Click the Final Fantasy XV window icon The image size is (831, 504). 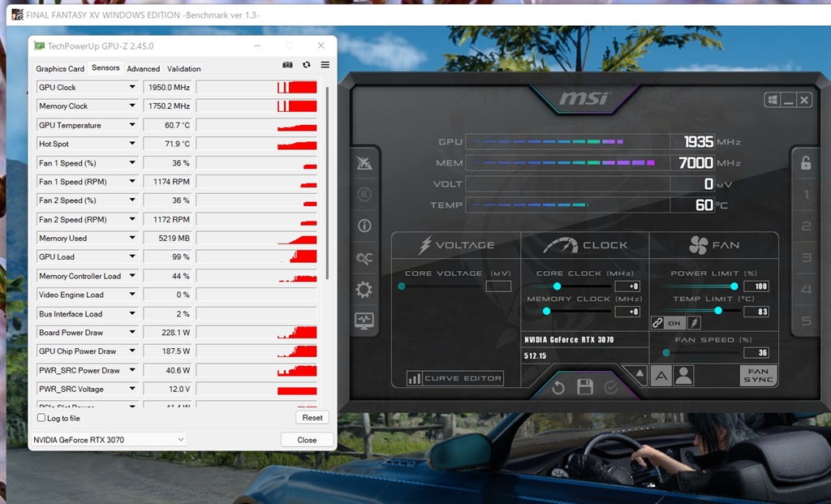click(17, 15)
